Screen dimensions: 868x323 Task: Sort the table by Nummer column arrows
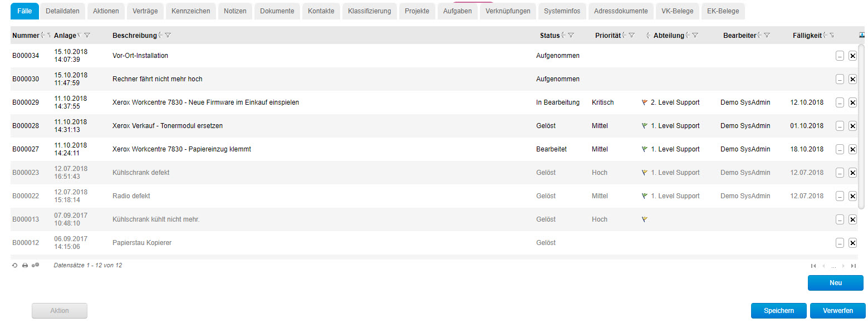[42, 35]
